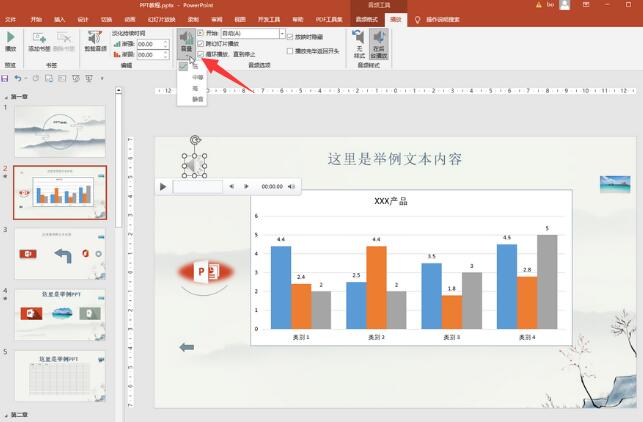This screenshot has width=643, height=422.
Task: Click the rotate handle above the audio icon
Action: [x=195, y=140]
